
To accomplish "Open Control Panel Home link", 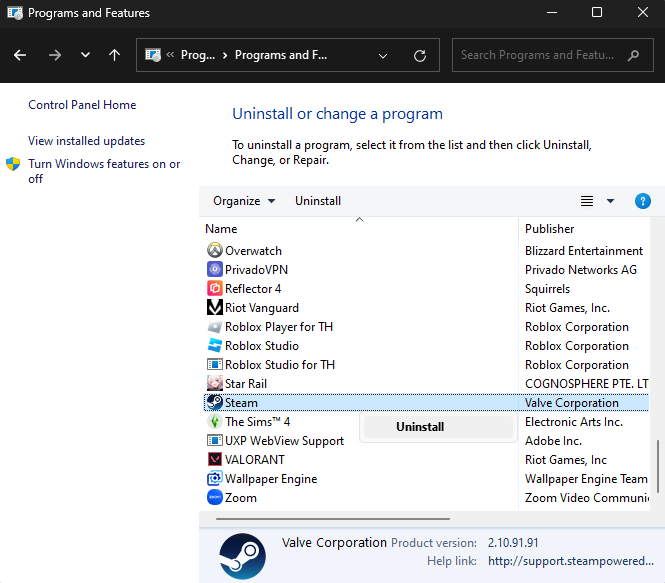I will click(x=82, y=105).
